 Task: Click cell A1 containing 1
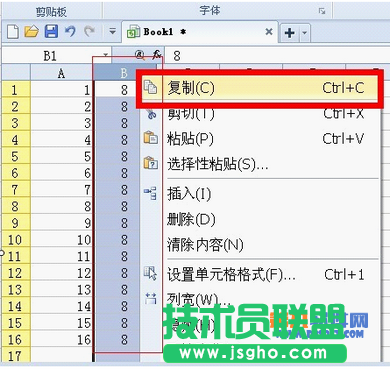click(x=61, y=89)
